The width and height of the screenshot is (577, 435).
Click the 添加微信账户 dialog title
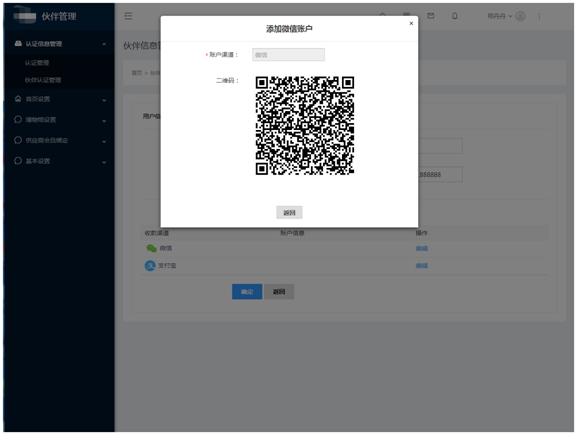tap(289, 29)
